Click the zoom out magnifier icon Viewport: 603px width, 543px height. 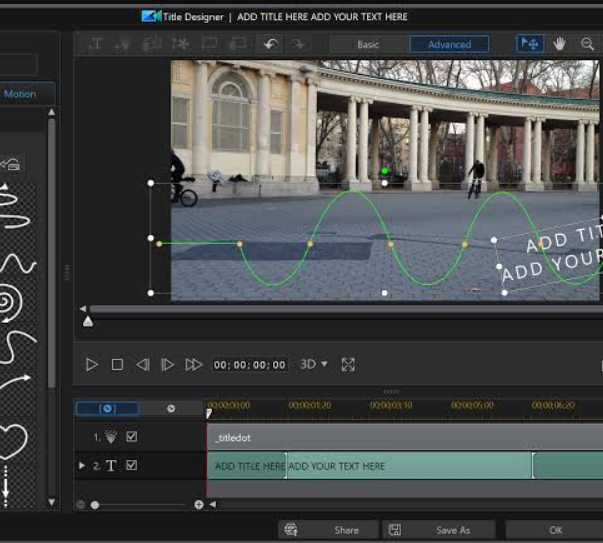click(587, 44)
